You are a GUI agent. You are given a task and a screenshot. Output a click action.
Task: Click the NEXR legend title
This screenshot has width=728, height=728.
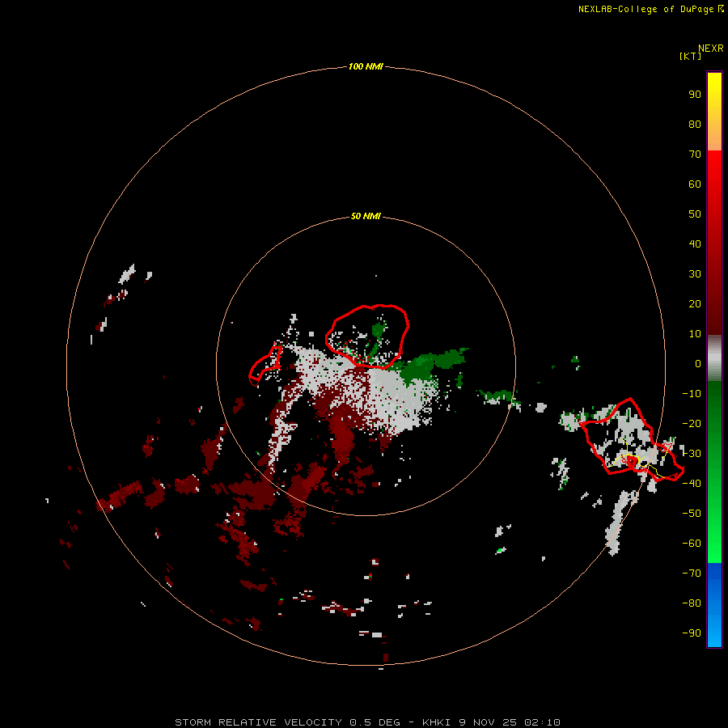coord(710,49)
